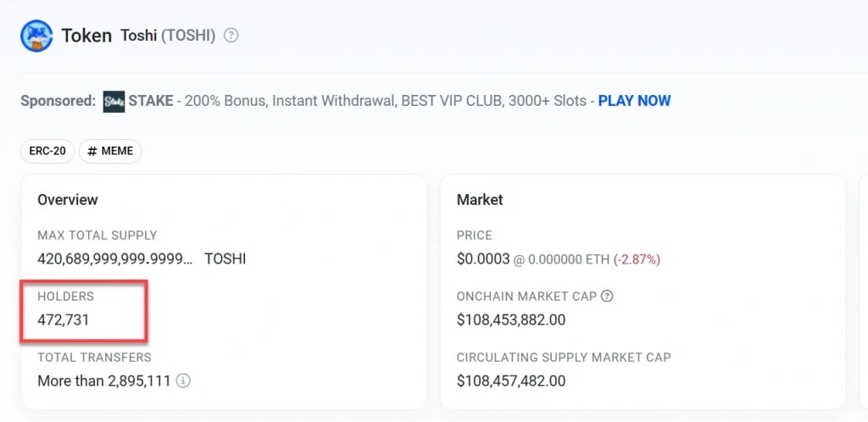This screenshot has height=422, width=868.
Task: Click the holders count 472,731
Action: (64, 319)
